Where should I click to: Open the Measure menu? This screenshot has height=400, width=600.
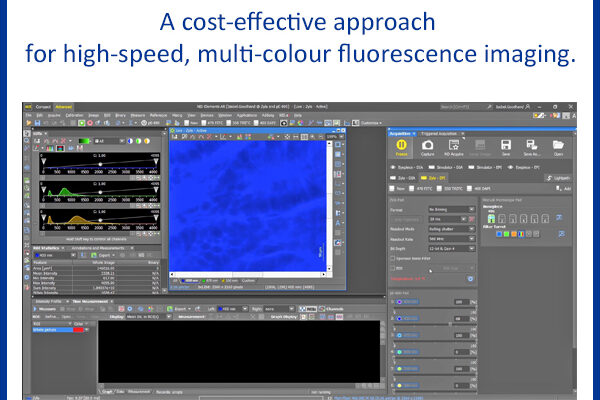[x=138, y=115]
